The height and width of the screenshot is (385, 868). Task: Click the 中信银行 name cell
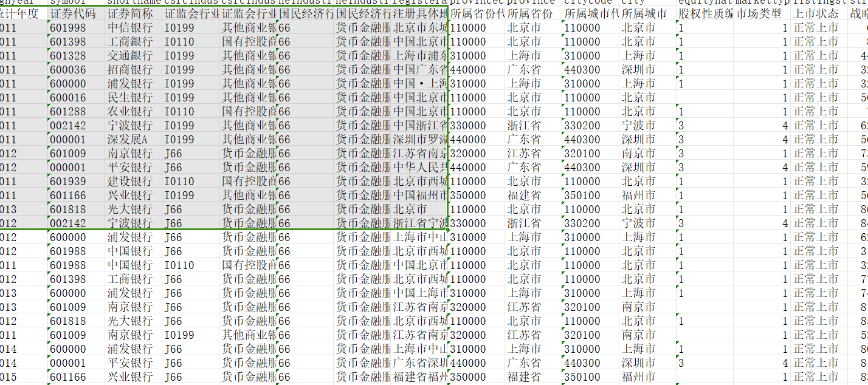click(133, 27)
